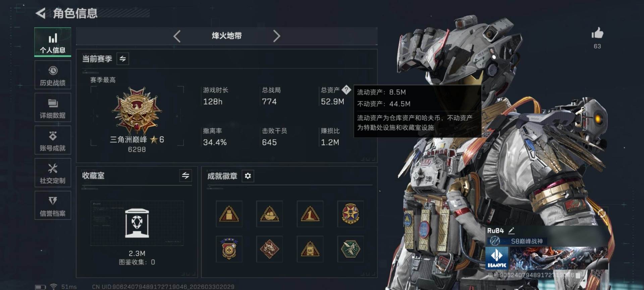Screen dimensions: 644x290
Task: Open the 详细数据 sidebar section
Action: click(53, 107)
